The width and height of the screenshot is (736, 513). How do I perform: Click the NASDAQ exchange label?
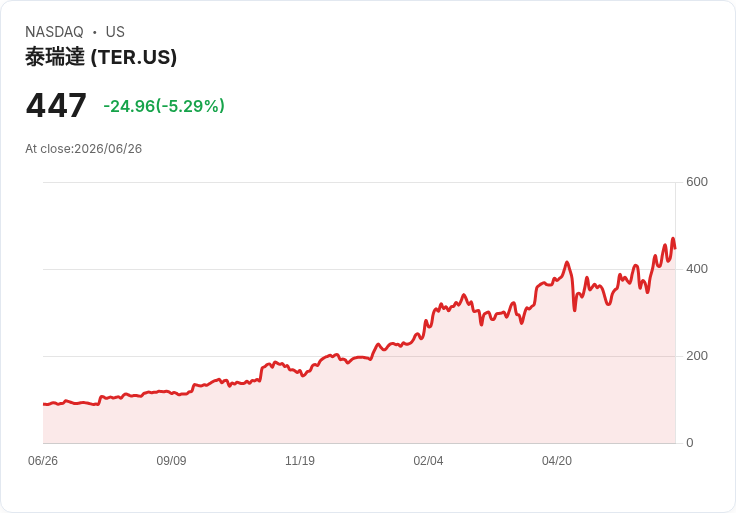click(x=54, y=32)
